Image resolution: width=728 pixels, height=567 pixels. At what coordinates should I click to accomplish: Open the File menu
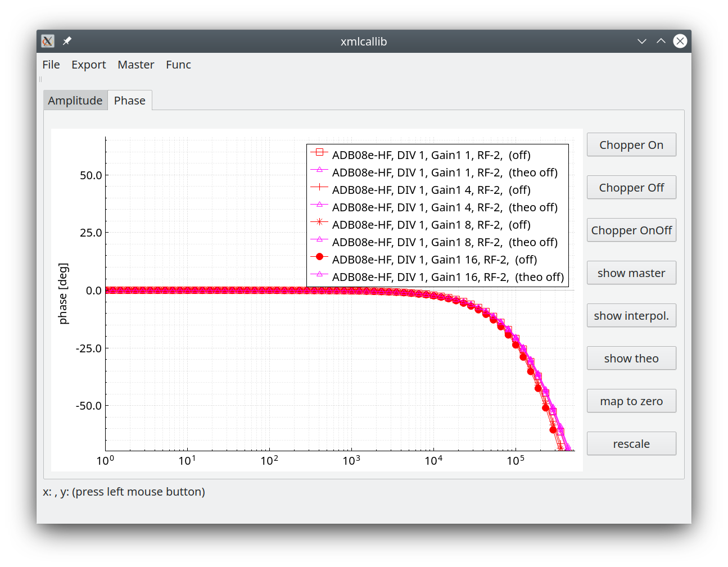point(51,65)
